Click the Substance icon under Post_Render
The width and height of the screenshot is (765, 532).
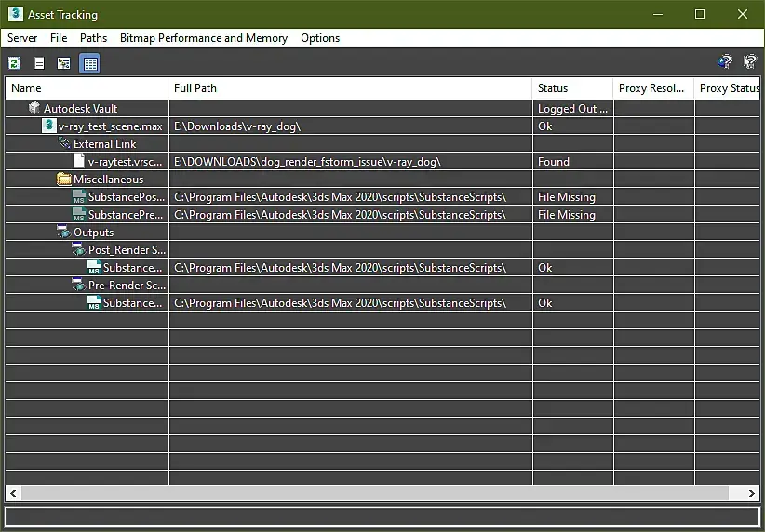pos(94,267)
